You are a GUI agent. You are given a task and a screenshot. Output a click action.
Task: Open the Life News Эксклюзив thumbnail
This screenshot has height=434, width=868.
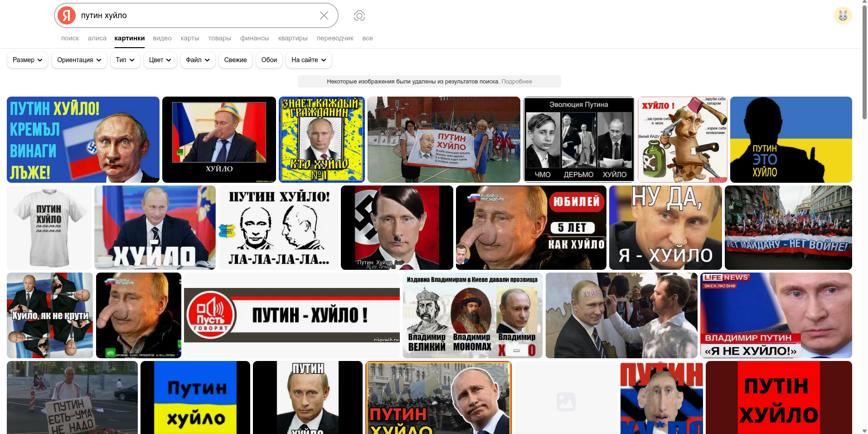[776, 315]
